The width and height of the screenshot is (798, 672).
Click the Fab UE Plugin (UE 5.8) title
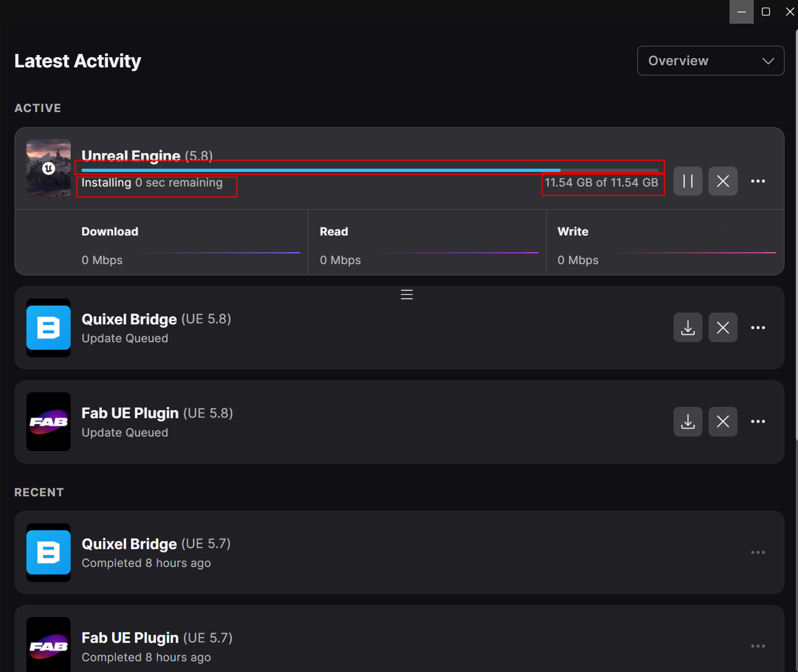click(x=157, y=413)
